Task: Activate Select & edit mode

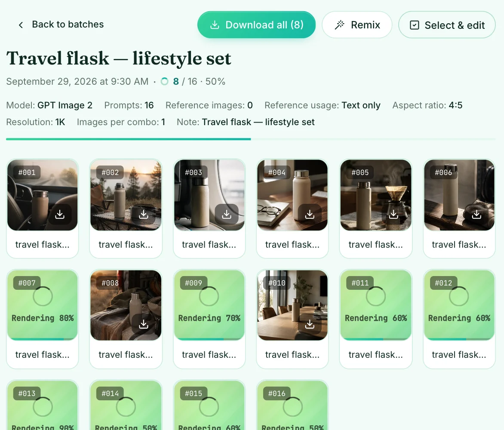Action: (447, 25)
